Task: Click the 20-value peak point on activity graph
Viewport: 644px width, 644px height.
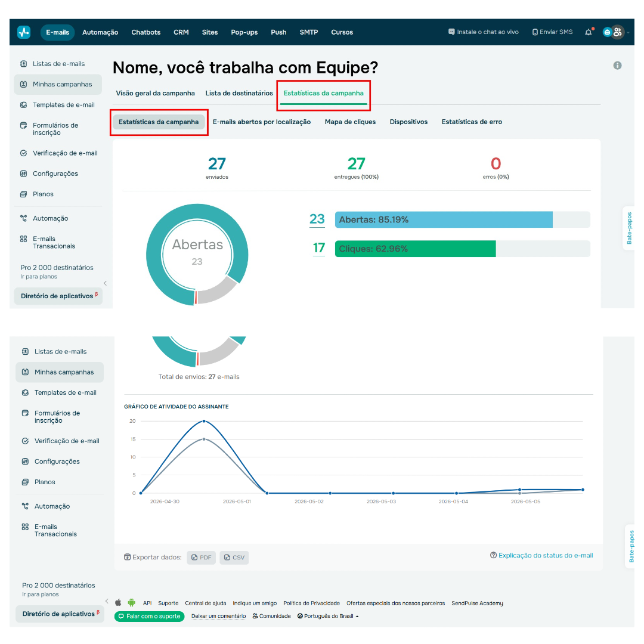Action: (204, 421)
